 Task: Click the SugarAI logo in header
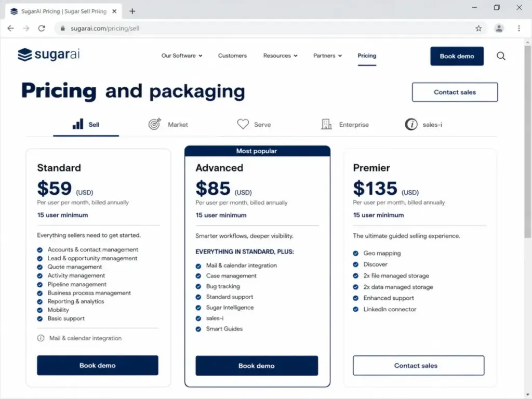(49, 54)
